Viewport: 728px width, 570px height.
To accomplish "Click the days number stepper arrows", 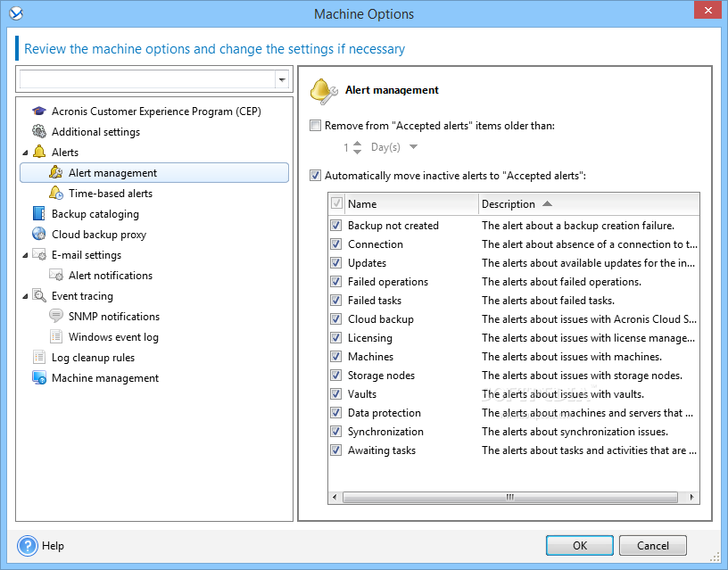I will click(357, 147).
